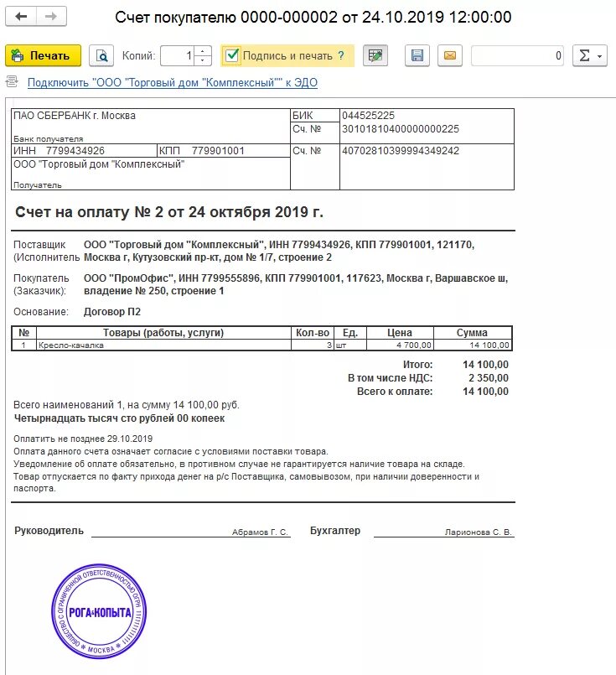Select the row sum cell 14 100,00
This screenshot has width=616, height=675.
coord(473,345)
